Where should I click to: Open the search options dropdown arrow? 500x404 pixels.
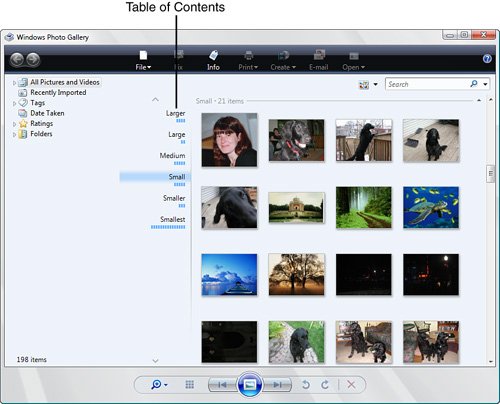[485, 84]
